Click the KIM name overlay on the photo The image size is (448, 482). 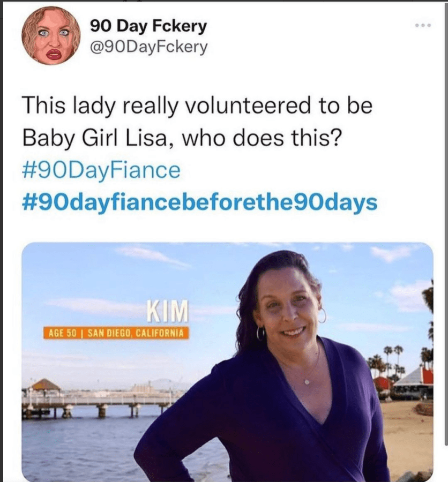point(167,311)
